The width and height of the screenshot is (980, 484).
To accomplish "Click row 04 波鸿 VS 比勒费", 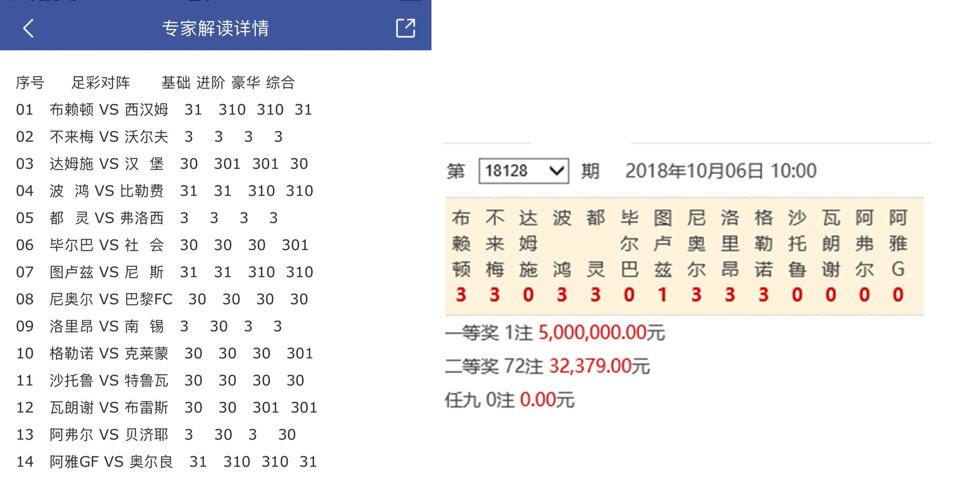I will 165,191.
